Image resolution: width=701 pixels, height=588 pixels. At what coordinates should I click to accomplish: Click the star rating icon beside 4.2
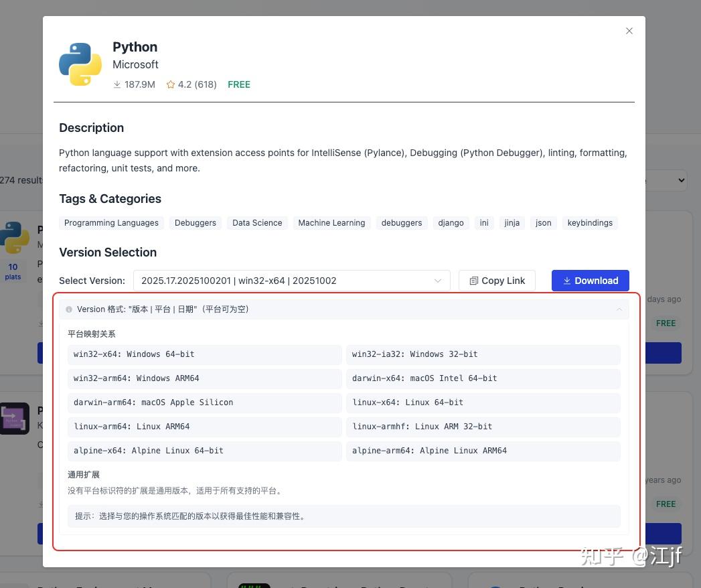coord(170,84)
